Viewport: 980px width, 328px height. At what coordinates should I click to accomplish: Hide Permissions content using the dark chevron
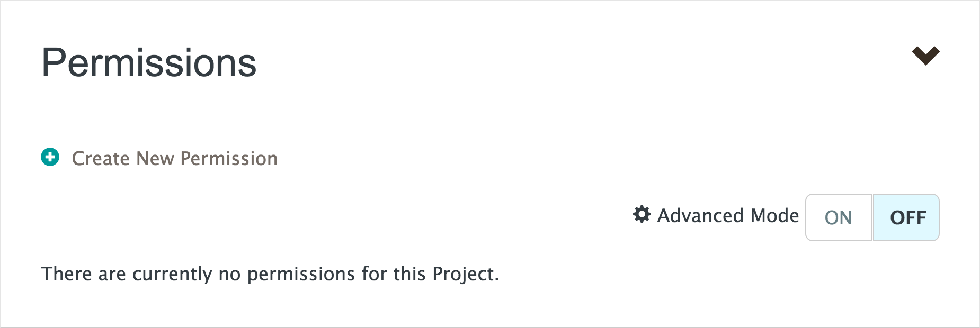[925, 55]
